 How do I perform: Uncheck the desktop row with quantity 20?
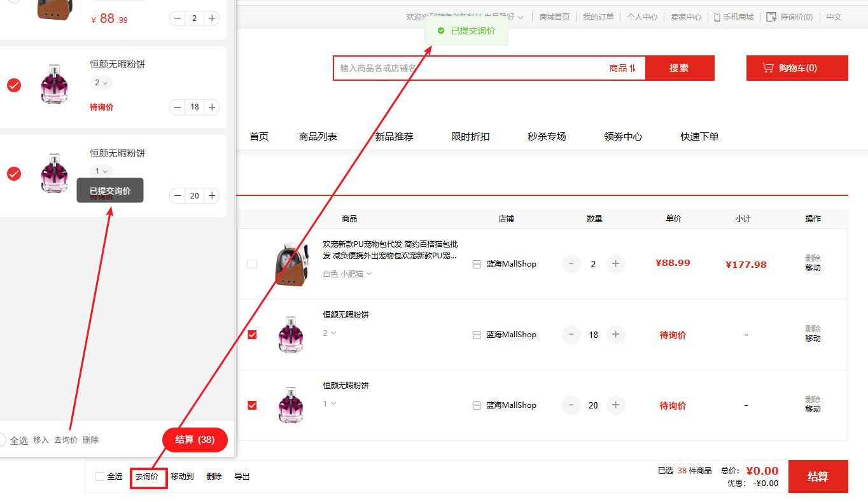pyautogui.click(x=252, y=405)
